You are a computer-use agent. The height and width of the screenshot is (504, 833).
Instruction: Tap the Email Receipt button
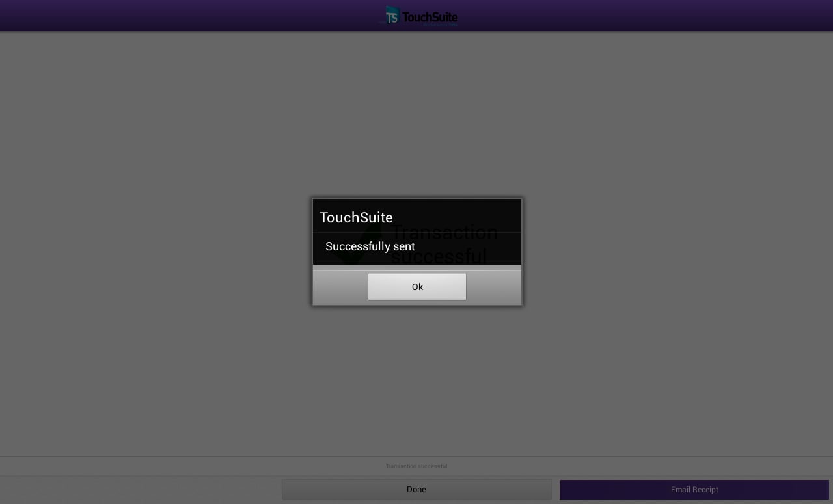(x=694, y=490)
